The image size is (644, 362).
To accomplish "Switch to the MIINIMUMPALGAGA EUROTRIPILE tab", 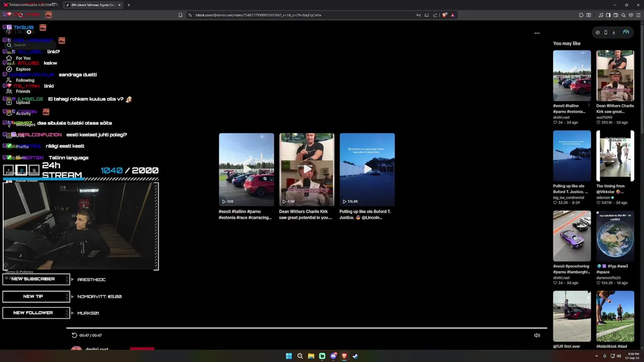I will click(x=31, y=5).
